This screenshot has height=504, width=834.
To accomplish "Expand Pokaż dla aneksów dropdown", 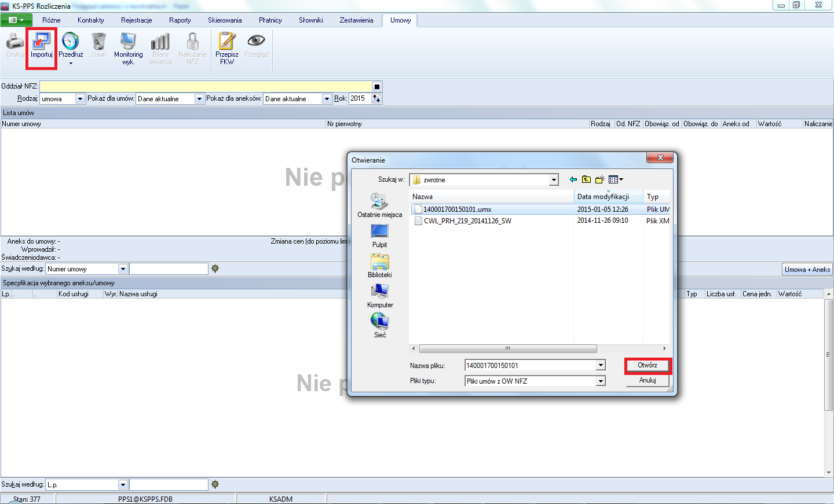I will (327, 99).
